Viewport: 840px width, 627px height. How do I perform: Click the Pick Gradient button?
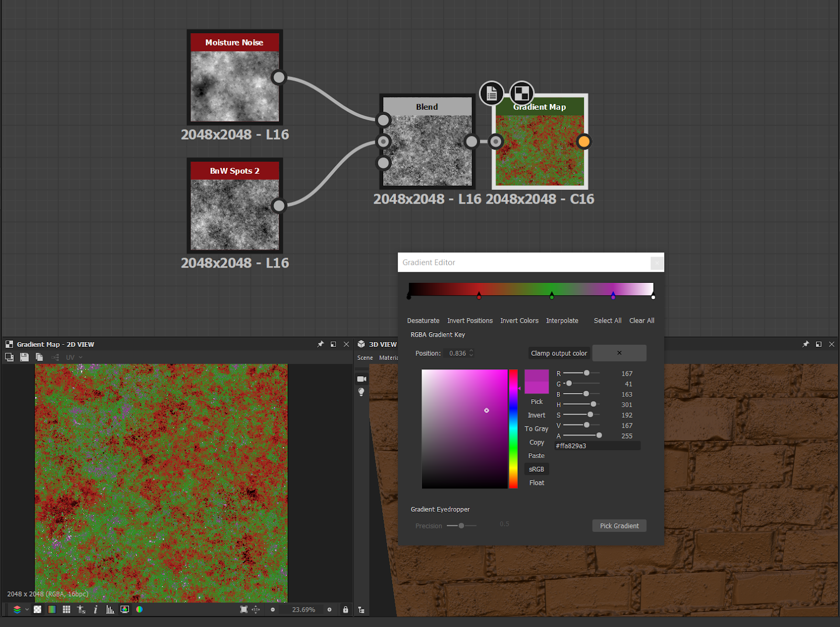[619, 525]
